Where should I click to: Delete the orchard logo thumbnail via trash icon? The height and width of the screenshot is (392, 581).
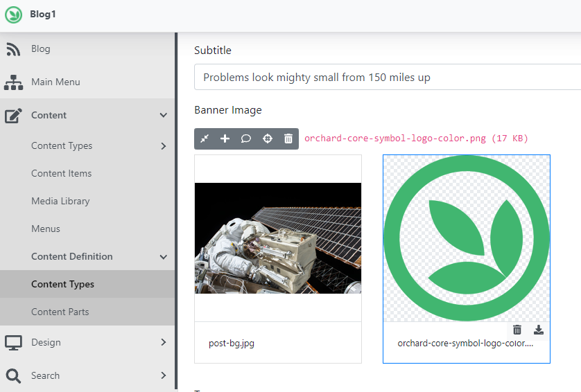point(517,330)
